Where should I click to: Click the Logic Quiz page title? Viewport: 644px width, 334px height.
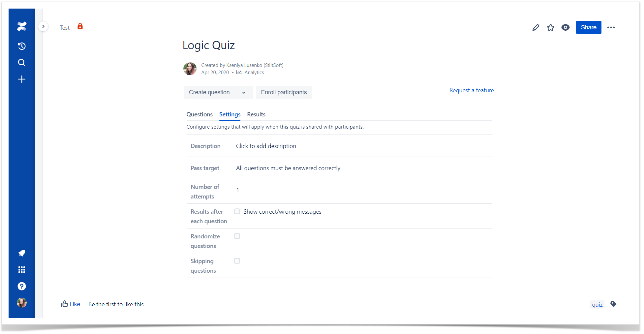(x=209, y=45)
